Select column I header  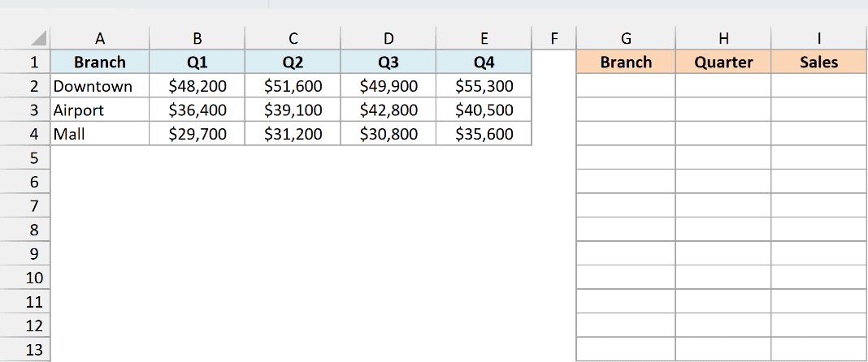tap(819, 38)
